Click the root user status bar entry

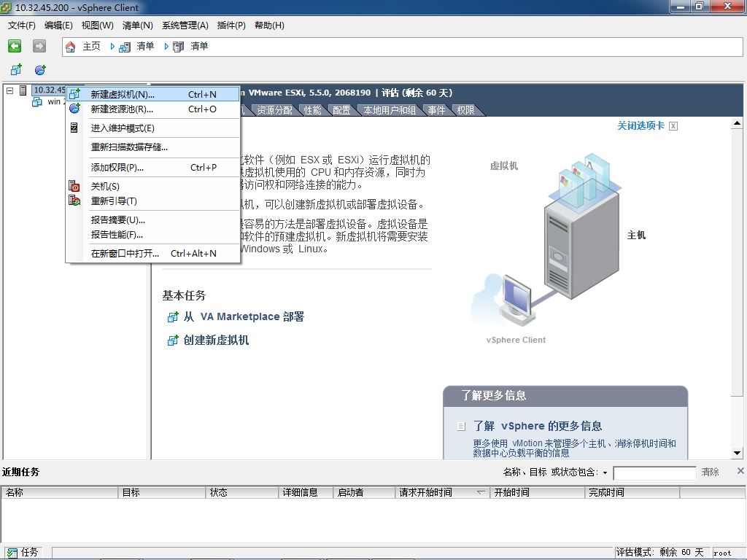point(722,553)
